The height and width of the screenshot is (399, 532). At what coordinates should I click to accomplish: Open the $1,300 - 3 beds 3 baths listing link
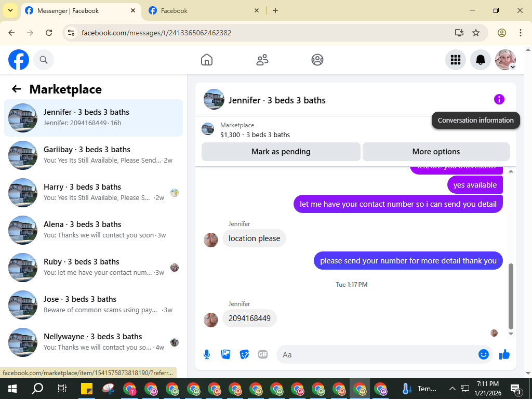[x=255, y=135]
